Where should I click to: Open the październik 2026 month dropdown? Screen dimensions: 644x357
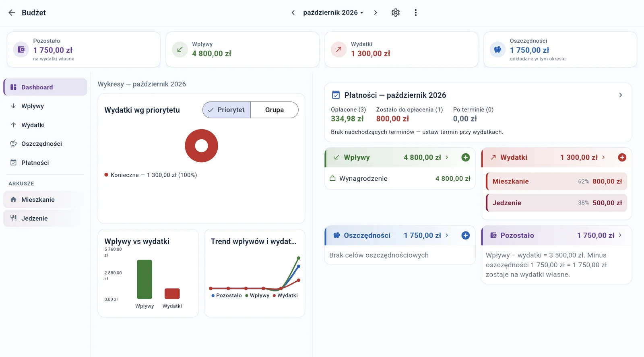click(x=333, y=12)
